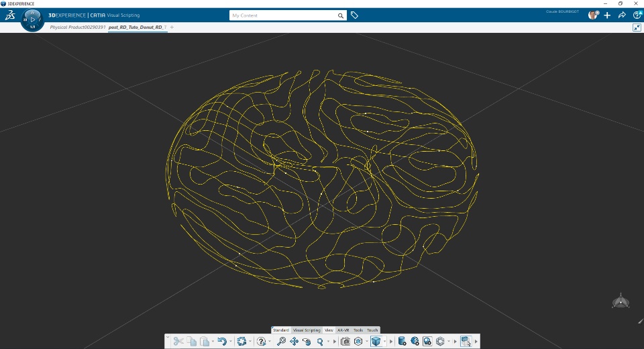Open the Update dropdown arrow

(250, 341)
